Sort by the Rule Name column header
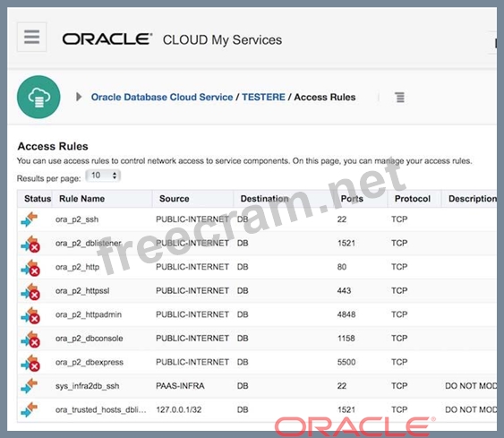The image size is (504, 438). [x=82, y=199]
